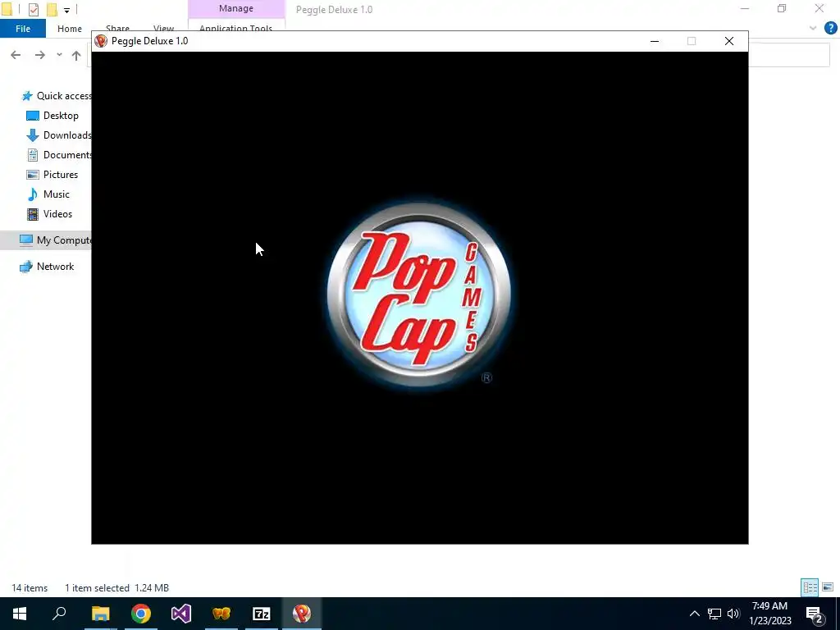The image size is (840, 630).
Task: Open the clock showing 7:49 AM
Action: tap(769, 614)
